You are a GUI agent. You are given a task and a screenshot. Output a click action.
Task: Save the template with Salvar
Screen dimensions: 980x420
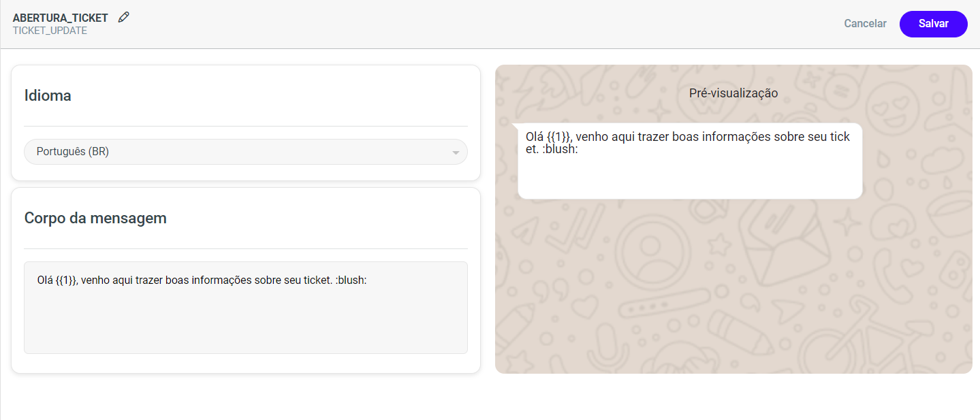[x=933, y=24]
